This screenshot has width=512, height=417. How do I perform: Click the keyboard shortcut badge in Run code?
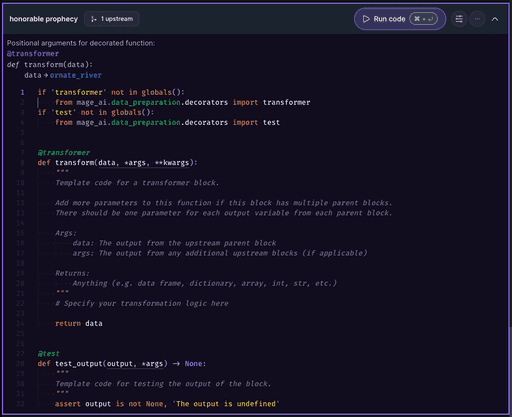click(423, 19)
